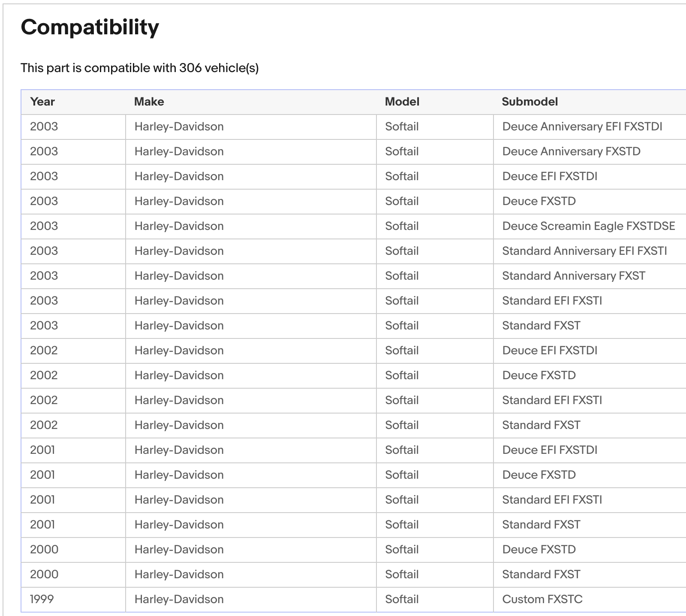Select Deuce FXSTD in the 2001 row

click(x=539, y=475)
